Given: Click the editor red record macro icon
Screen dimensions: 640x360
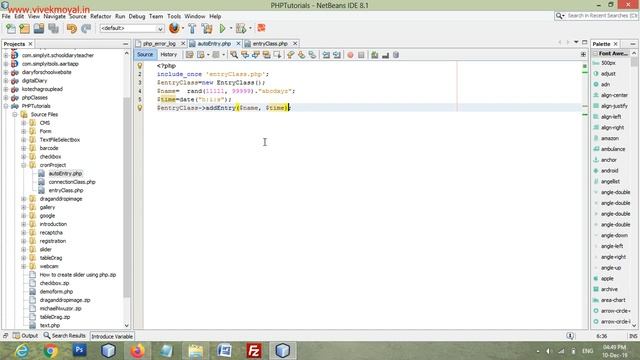Looking at the screenshot, I should (350, 55).
